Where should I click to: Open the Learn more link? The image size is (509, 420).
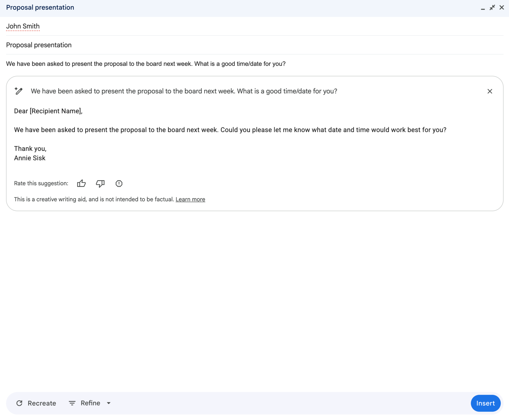click(190, 199)
